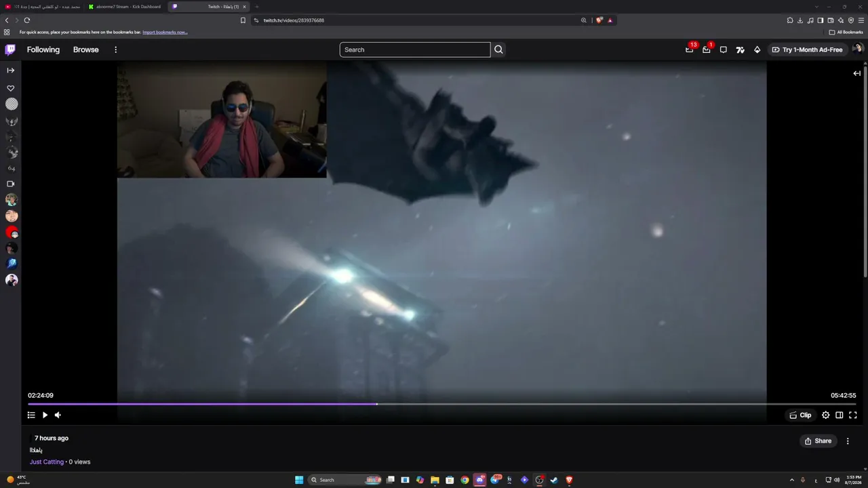Show hidden system tray icons
Screen dimensions: 868x488
791,480
